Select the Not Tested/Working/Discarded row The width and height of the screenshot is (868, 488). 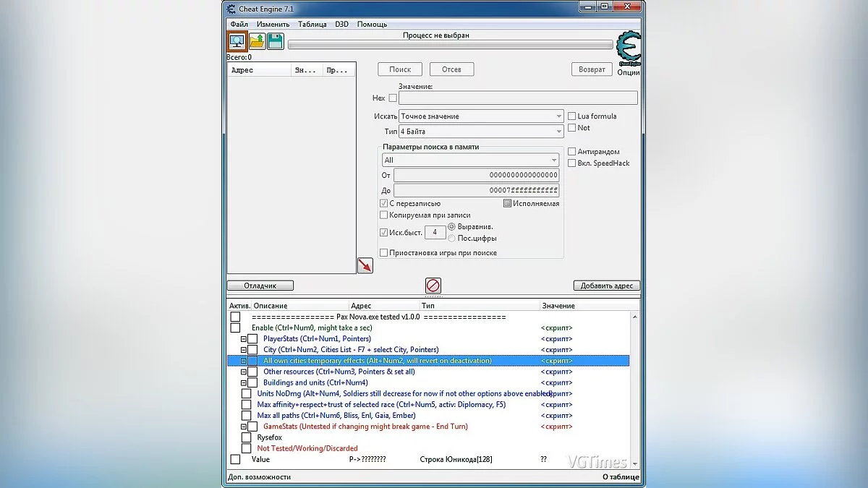tap(428, 448)
